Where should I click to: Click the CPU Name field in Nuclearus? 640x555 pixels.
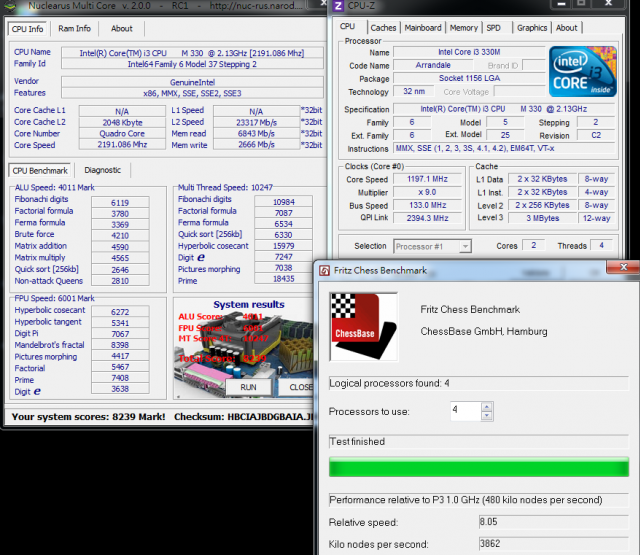pos(192,53)
